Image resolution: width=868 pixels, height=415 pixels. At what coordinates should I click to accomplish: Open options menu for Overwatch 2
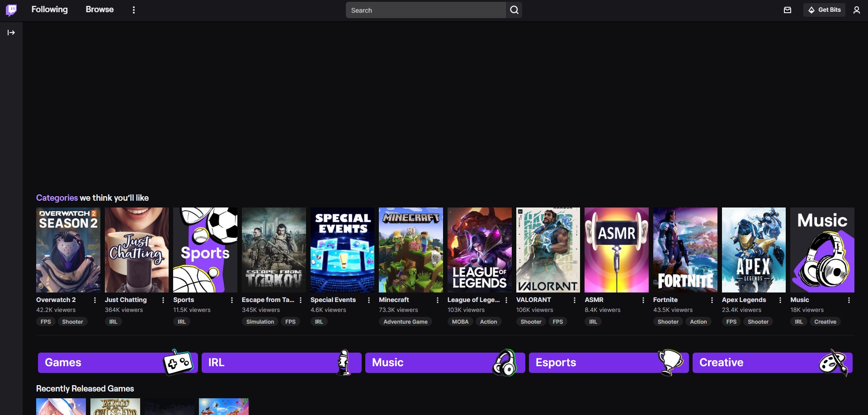(x=95, y=300)
